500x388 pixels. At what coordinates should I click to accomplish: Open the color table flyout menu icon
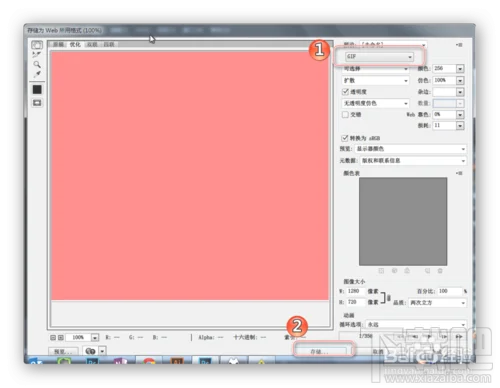[460, 173]
